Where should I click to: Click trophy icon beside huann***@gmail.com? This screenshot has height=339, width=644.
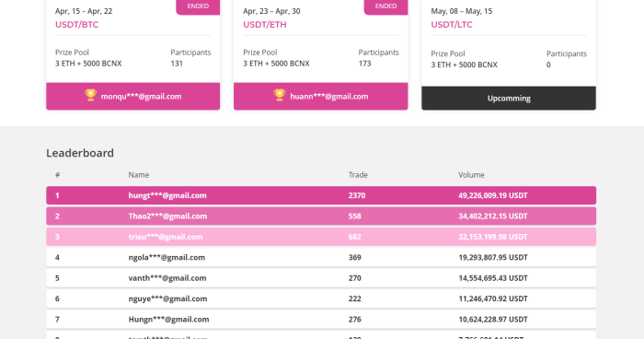tap(280, 95)
